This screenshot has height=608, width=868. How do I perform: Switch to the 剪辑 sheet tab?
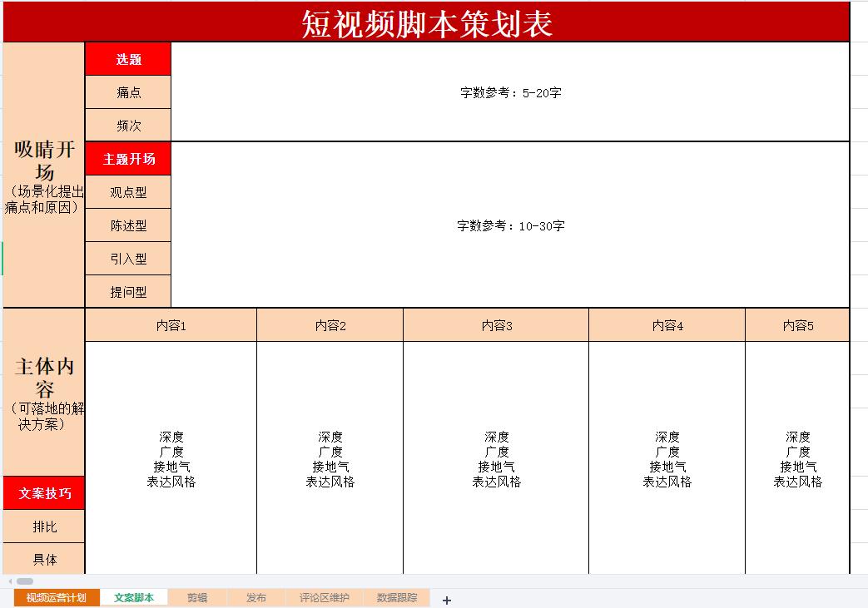pyautogui.click(x=197, y=597)
